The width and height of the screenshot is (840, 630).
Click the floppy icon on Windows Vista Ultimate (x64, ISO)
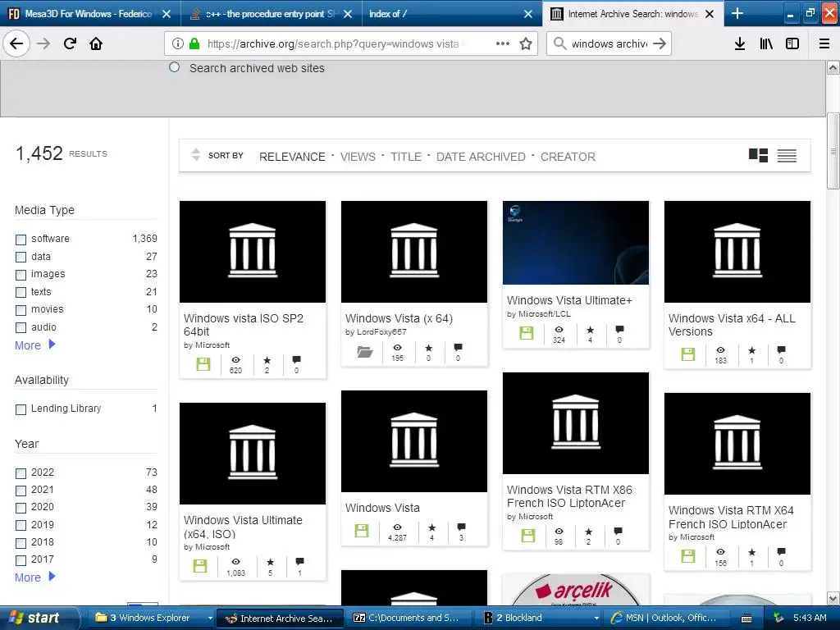200,566
